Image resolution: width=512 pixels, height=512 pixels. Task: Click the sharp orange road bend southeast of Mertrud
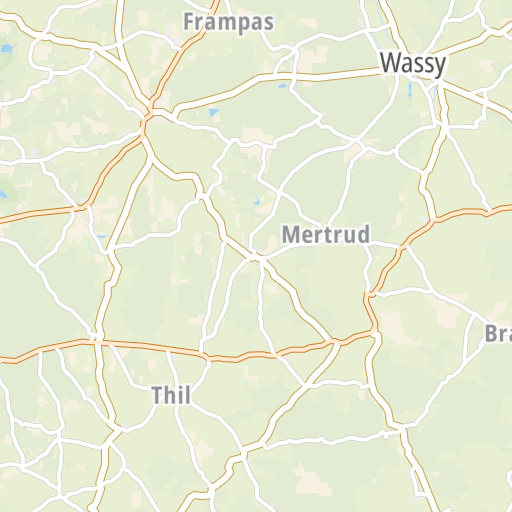368,295
